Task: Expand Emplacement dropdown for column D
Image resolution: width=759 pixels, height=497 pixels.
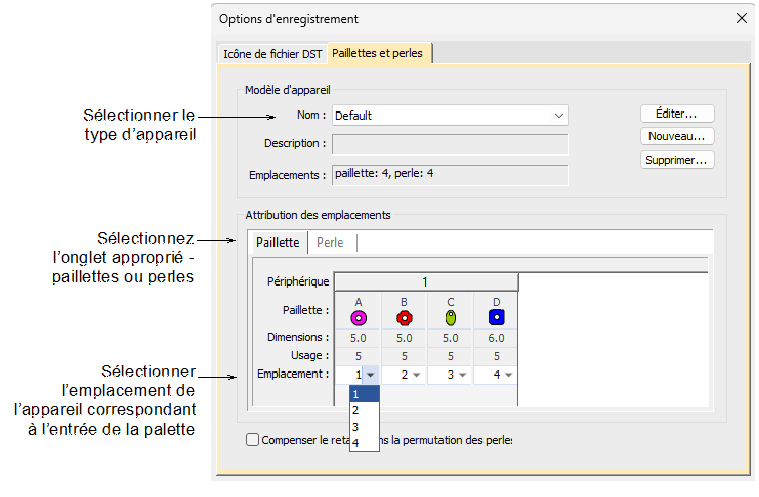Action: pos(509,375)
